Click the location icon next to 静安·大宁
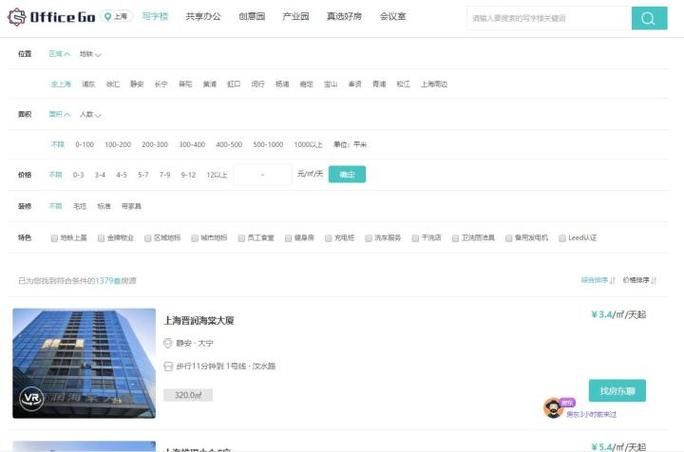Viewport: 684px width, 452px height. coord(168,343)
